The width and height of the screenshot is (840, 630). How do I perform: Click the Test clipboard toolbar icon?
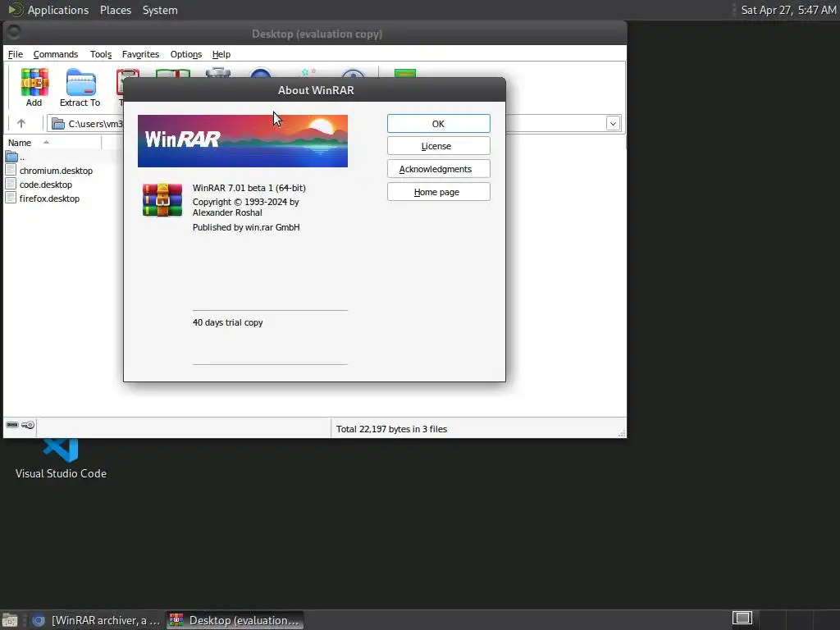127,81
